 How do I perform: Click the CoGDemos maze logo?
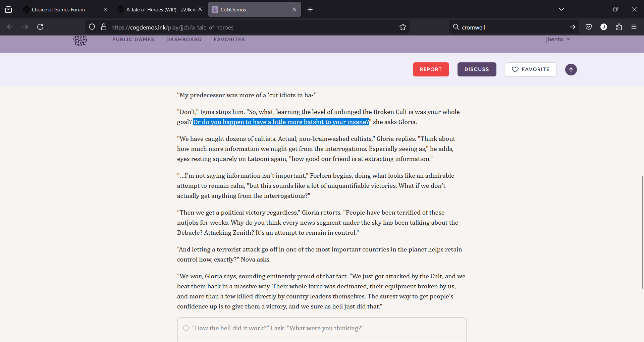click(80, 41)
